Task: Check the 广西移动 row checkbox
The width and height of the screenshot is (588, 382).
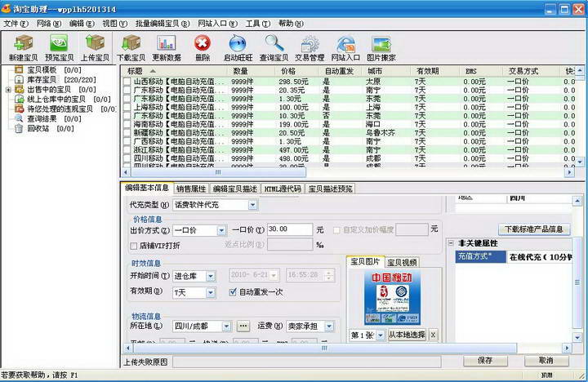Action: tap(127, 141)
